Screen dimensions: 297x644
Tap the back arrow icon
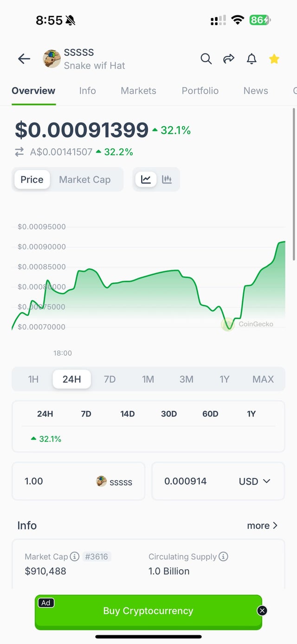click(x=24, y=59)
